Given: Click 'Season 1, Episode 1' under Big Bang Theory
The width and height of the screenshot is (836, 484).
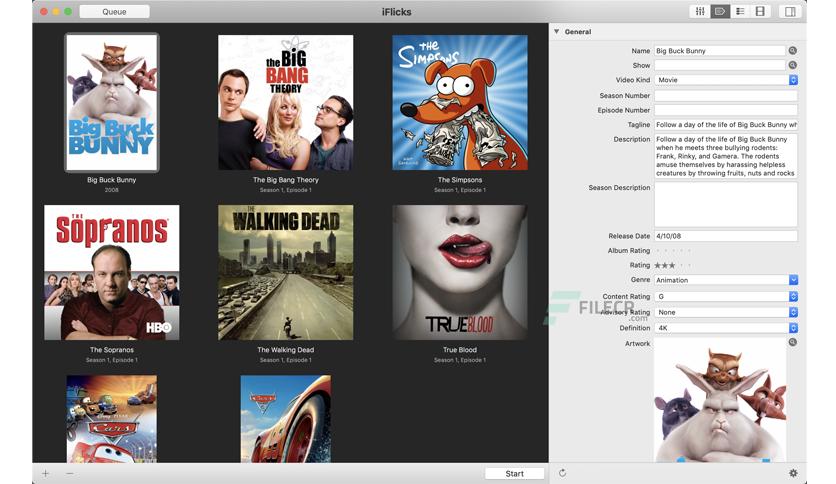Looking at the screenshot, I should (286, 190).
